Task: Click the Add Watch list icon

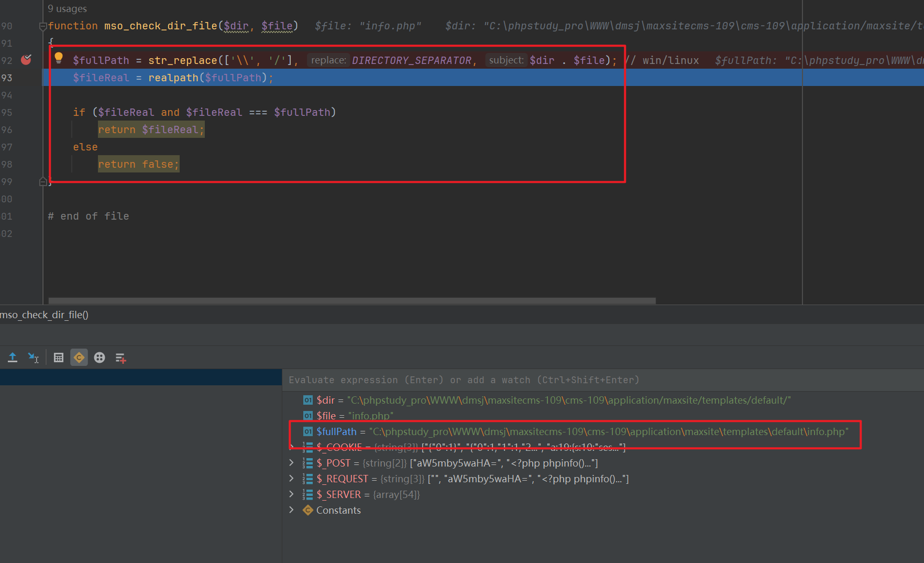Action: (120, 358)
